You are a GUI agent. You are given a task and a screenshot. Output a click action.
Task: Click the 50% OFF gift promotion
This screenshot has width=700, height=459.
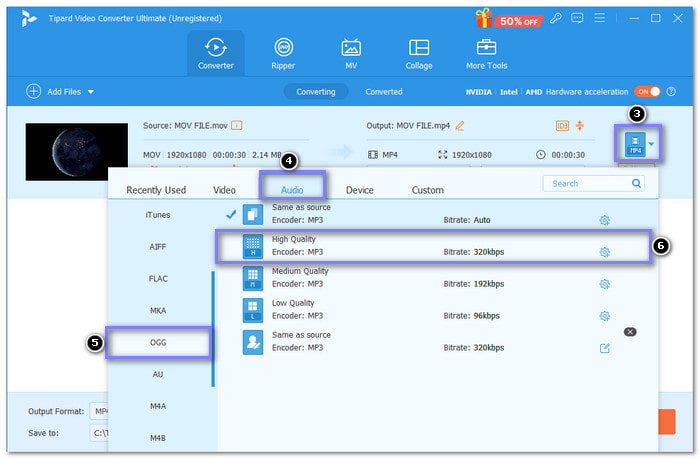click(x=509, y=19)
